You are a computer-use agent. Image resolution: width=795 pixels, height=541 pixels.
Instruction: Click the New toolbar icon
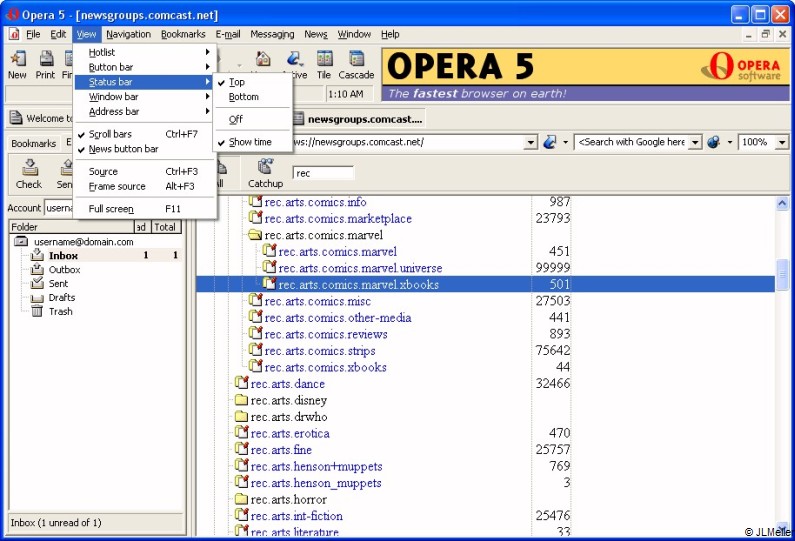[x=18, y=59]
